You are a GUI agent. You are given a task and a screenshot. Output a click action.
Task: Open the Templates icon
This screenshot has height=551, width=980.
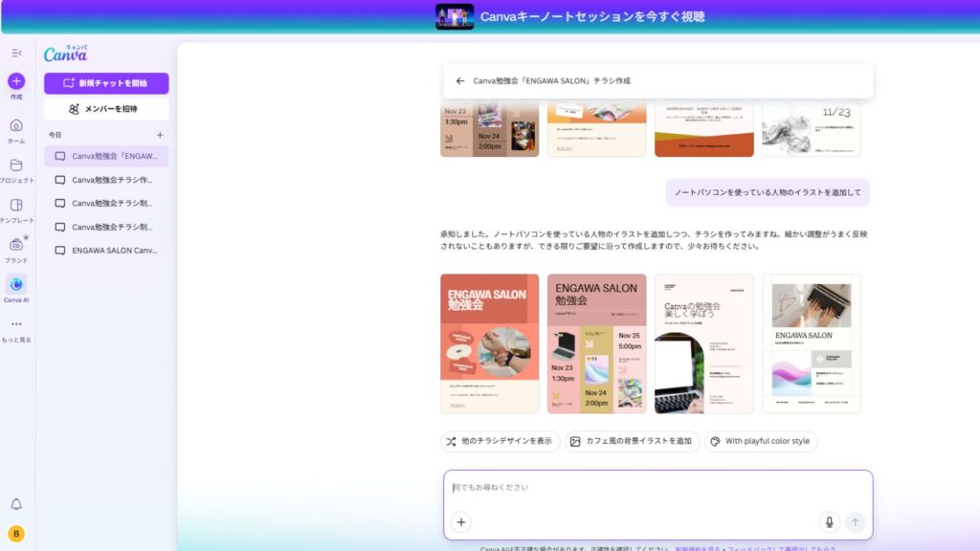(16, 205)
